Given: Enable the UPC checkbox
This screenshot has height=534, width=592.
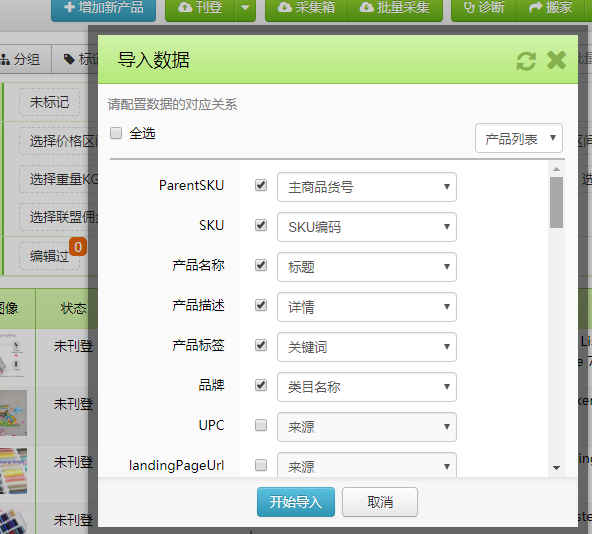Looking at the screenshot, I should 261,425.
